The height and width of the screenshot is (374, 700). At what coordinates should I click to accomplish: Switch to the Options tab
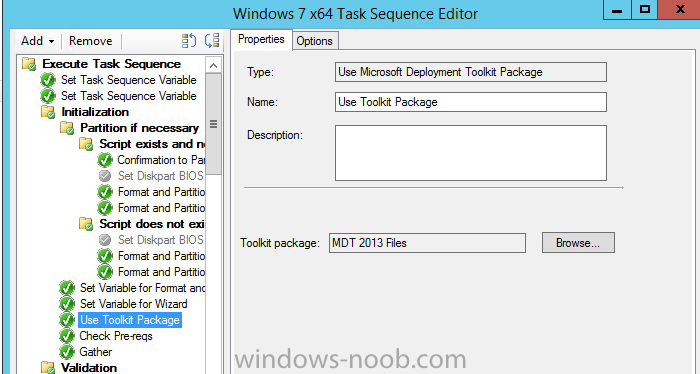(314, 41)
